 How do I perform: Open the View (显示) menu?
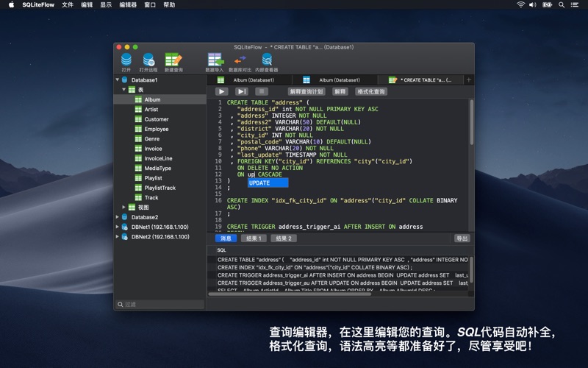click(106, 4)
